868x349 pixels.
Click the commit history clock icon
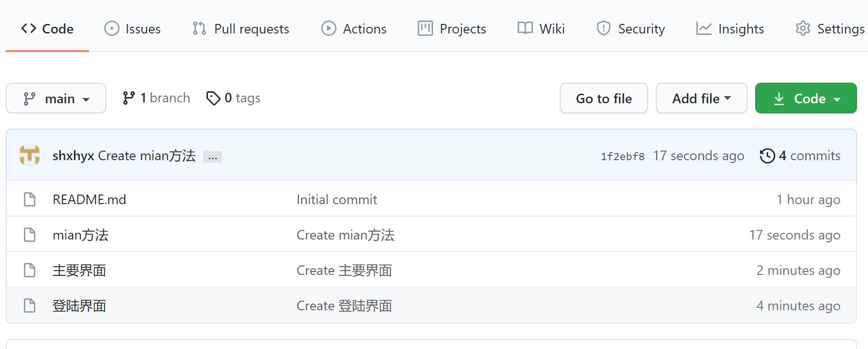point(767,156)
